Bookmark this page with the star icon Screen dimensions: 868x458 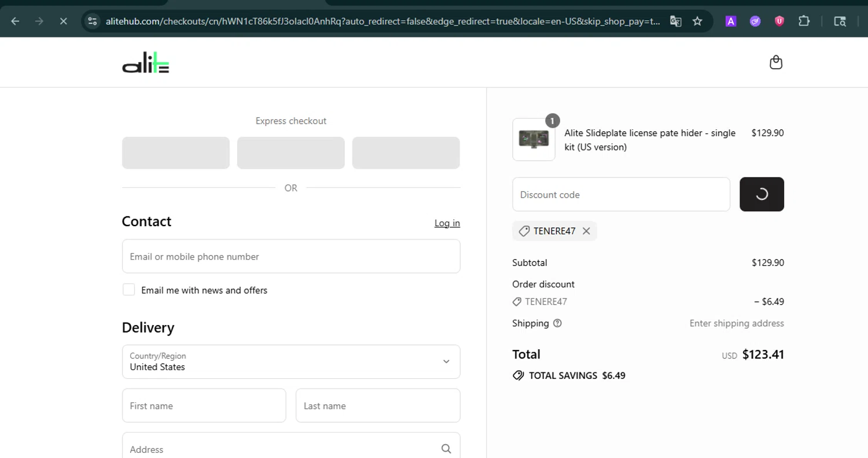(x=697, y=21)
